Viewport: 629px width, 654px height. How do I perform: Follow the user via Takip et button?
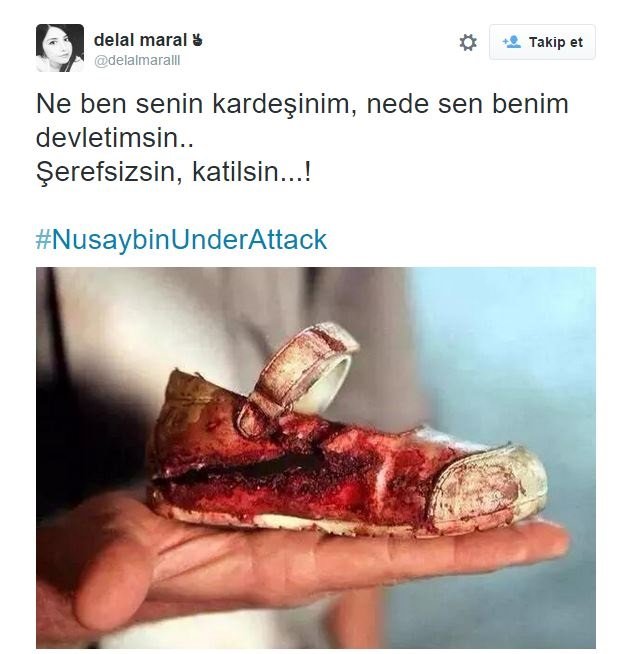[x=542, y=42]
